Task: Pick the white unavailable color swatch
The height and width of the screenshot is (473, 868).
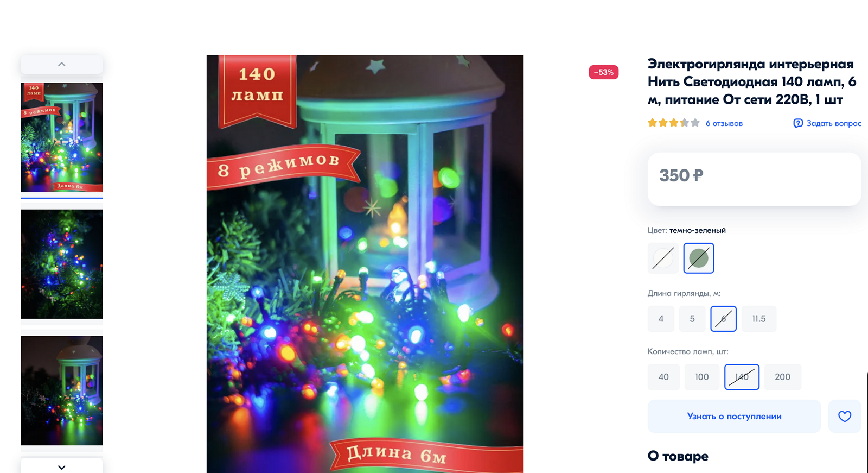Action: pos(663,258)
